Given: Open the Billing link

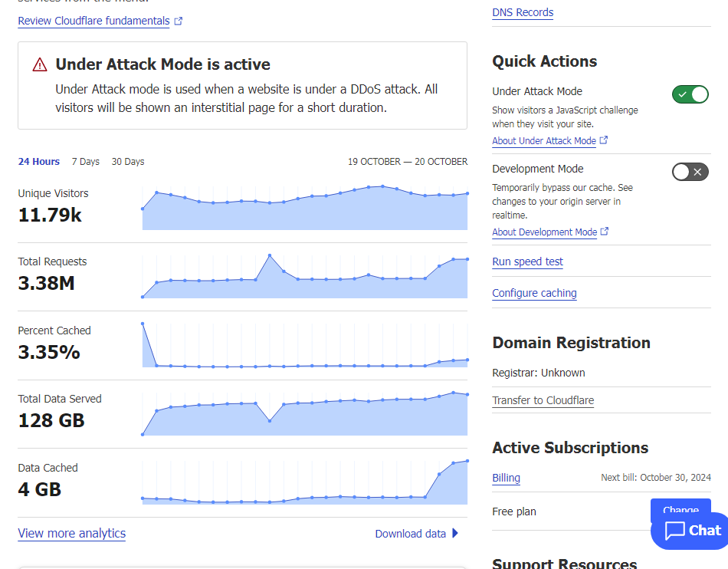Looking at the screenshot, I should click(x=506, y=478).
